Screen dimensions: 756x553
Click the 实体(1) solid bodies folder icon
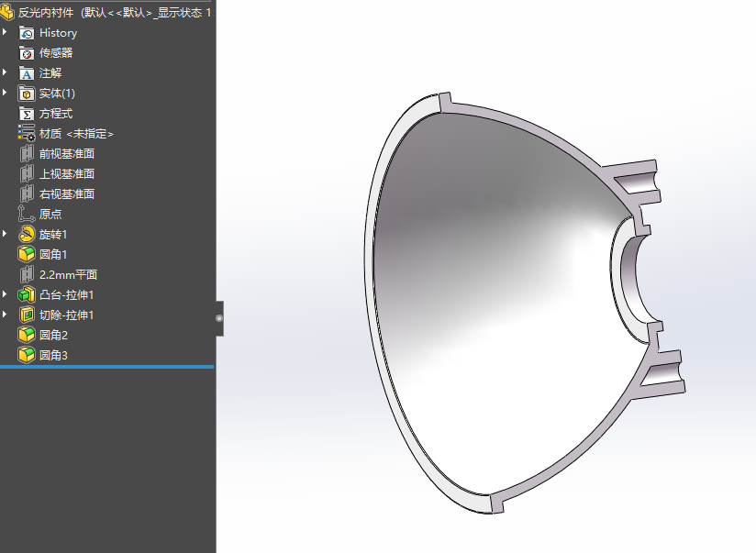click(x=27, y=94)
